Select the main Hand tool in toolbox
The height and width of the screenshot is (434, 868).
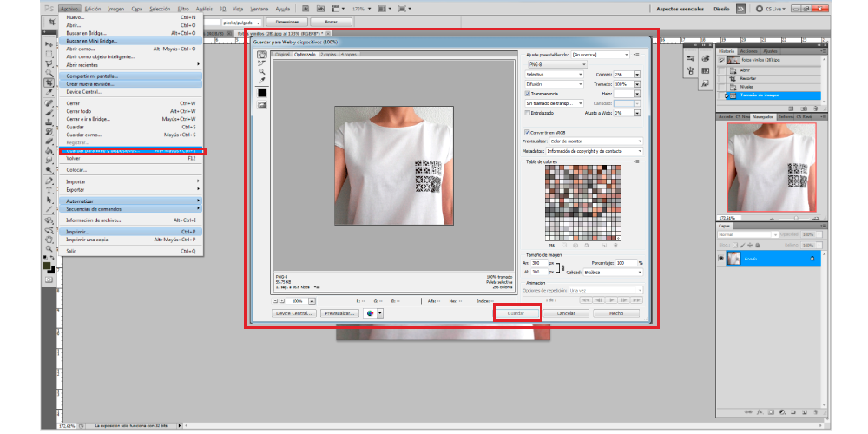[49, 240]
